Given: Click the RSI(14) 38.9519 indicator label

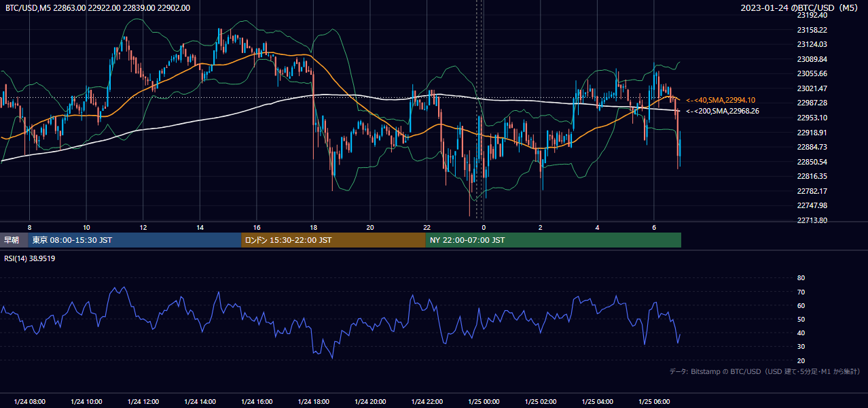Looking at the screenshot, I should click(30, 258).
